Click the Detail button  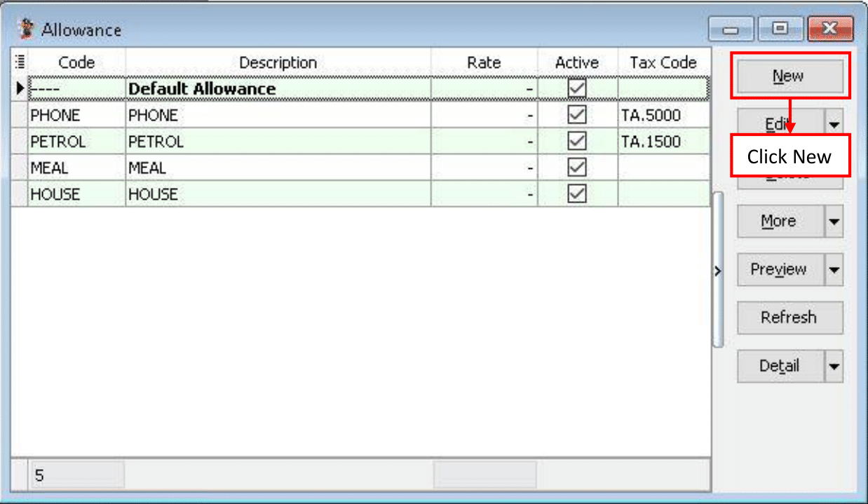pos(780,366)
